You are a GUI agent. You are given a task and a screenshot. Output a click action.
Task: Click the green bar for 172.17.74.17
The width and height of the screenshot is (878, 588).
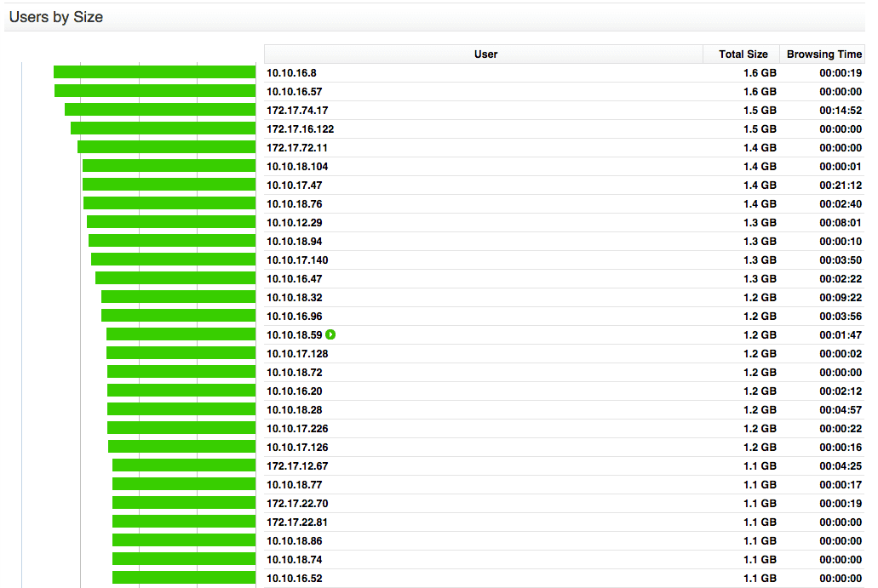[x=160, y=110]
